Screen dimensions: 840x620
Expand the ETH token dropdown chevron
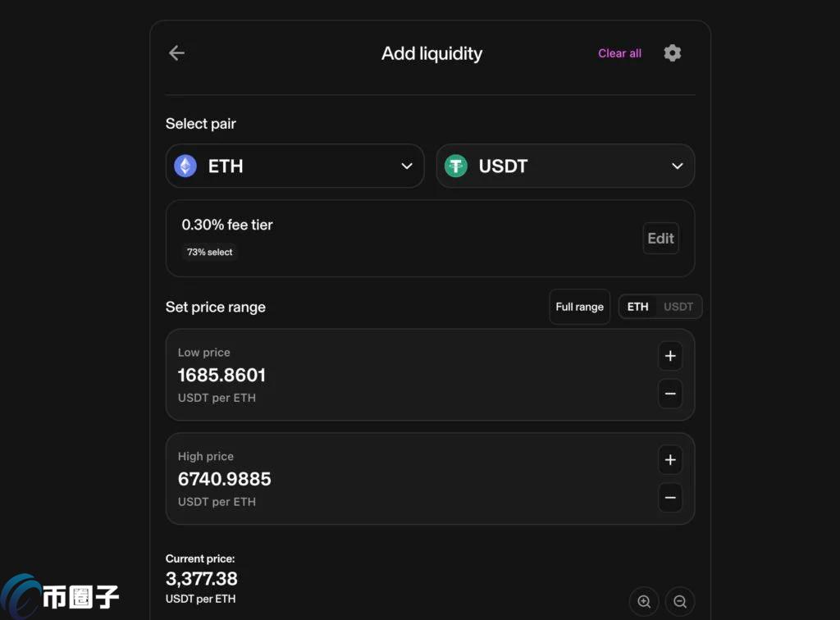(407, 166)
